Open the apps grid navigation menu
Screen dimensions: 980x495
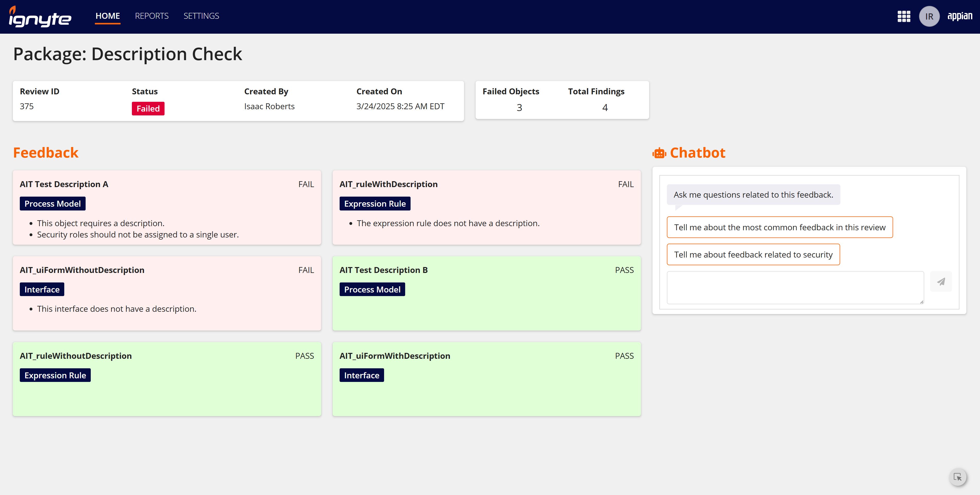pos(904,16)
